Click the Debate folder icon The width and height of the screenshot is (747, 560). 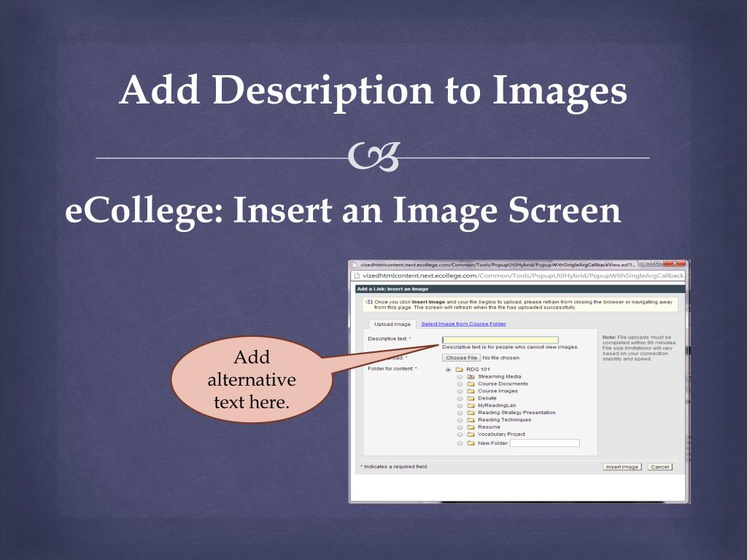[x=471, y=398]
